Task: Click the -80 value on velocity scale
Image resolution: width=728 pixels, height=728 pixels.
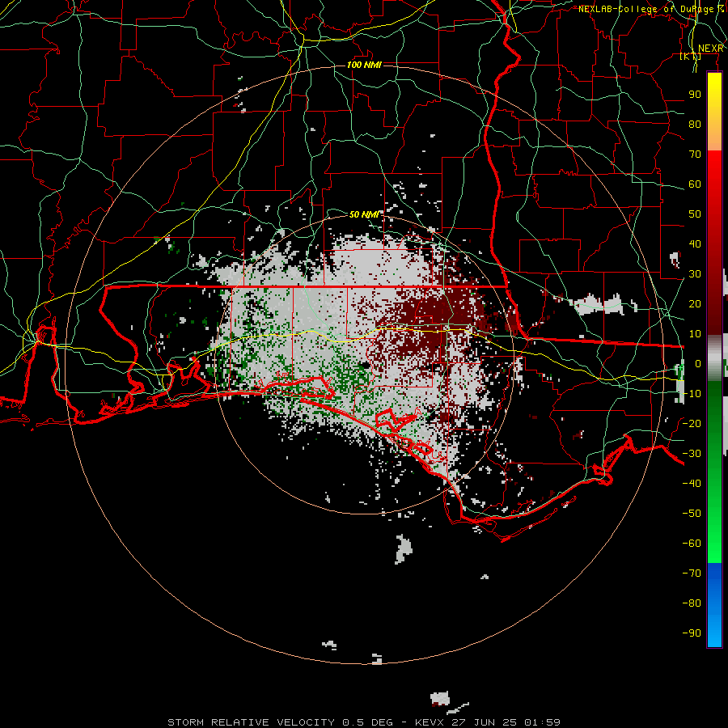Action: point(692,603)
